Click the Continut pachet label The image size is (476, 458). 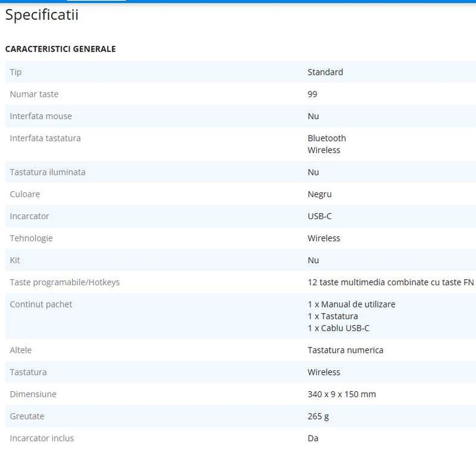click(x=41, y=305)
